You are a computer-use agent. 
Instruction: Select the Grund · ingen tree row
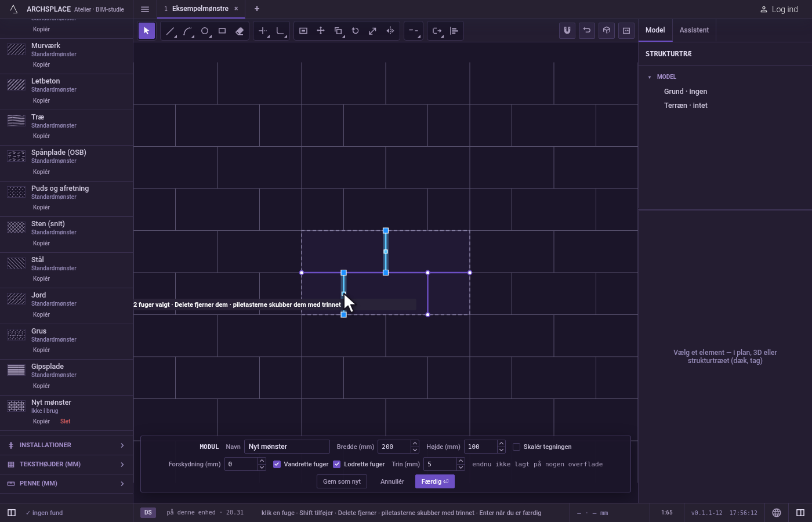[686, 92]
